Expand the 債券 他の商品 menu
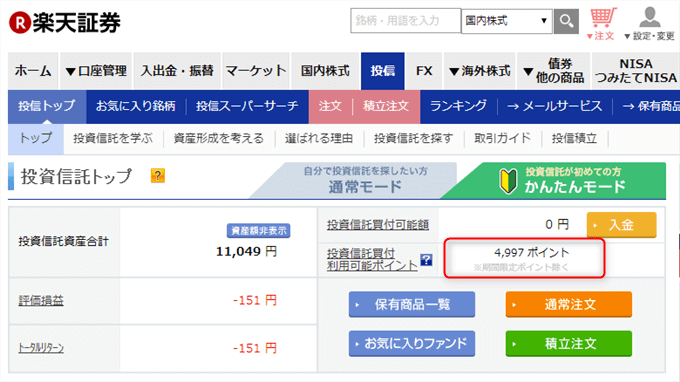Image resolution: width=680 pixels, height=382 pixels. [x=553, y=71]
